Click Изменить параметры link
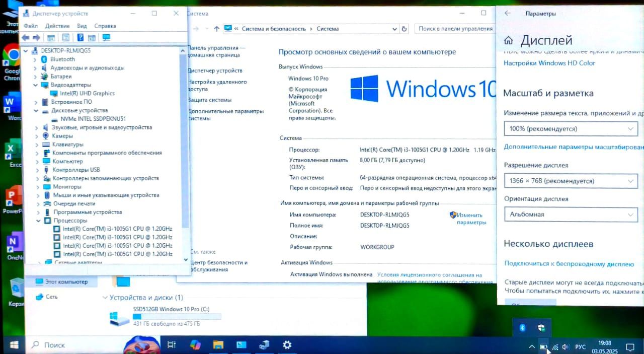The height and width of the screenshot is (354, 644). 471,219
